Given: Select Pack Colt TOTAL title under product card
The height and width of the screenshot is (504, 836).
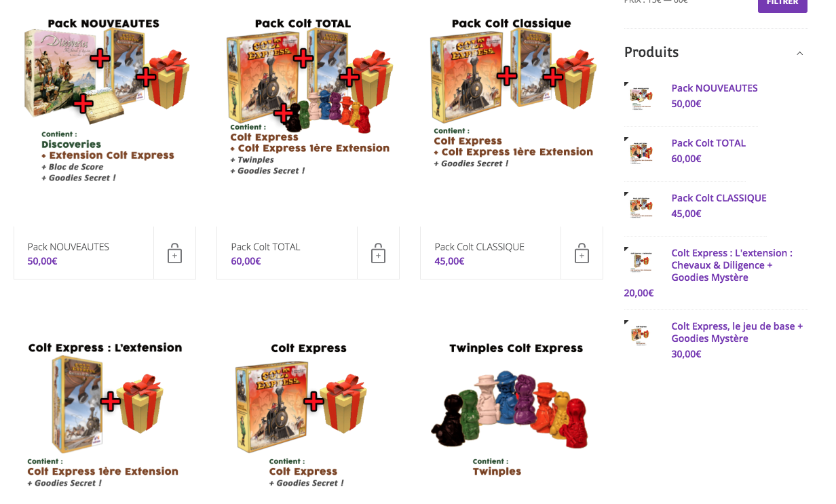Looking at the screenshot, I should pos(265,247).
